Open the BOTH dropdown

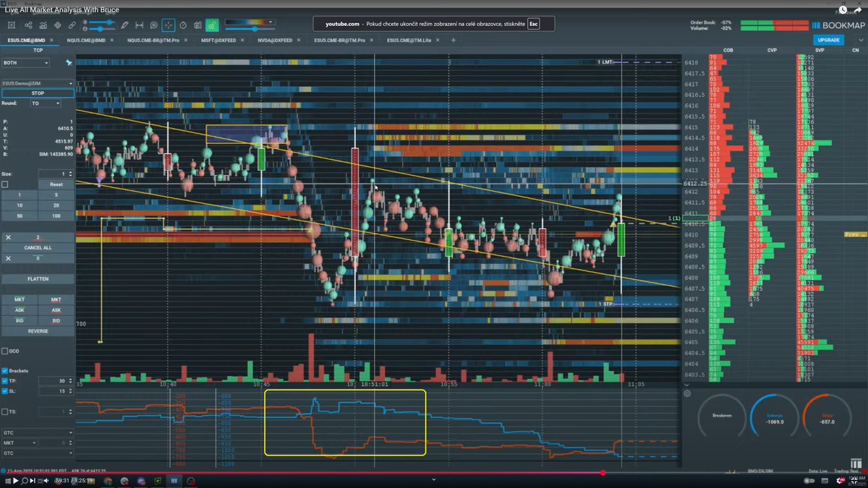tap(26, 63)
